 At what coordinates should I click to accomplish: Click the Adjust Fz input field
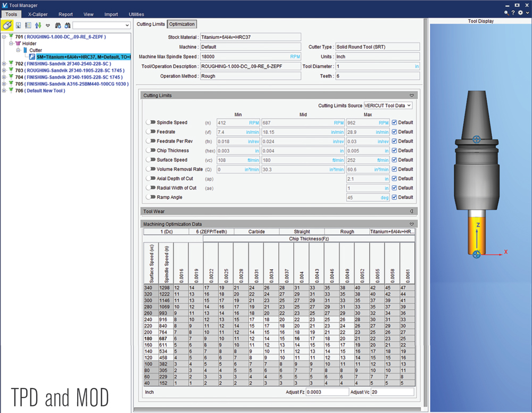[327, 392]
